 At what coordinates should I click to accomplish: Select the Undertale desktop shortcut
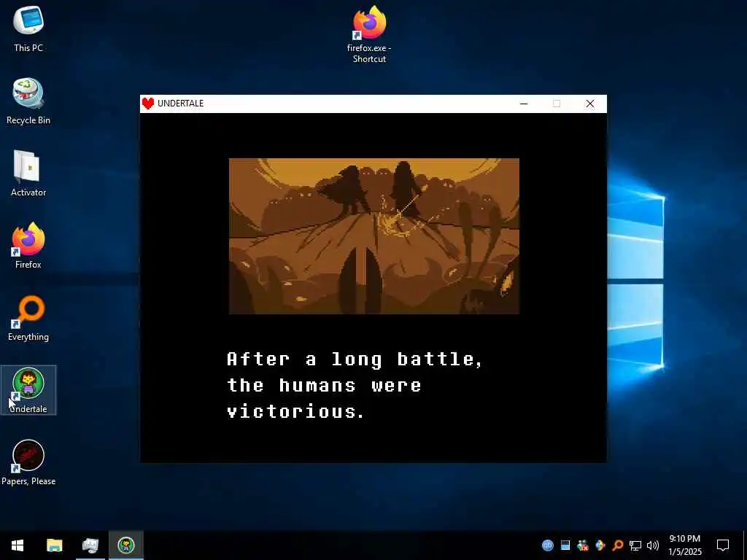point(28,390)
